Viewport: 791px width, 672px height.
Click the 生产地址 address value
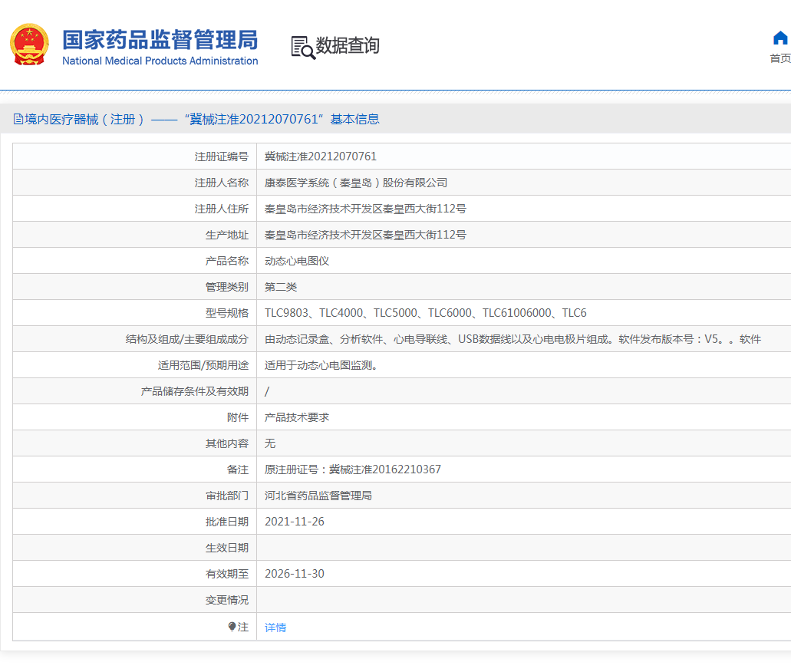(x=365, y=235)
